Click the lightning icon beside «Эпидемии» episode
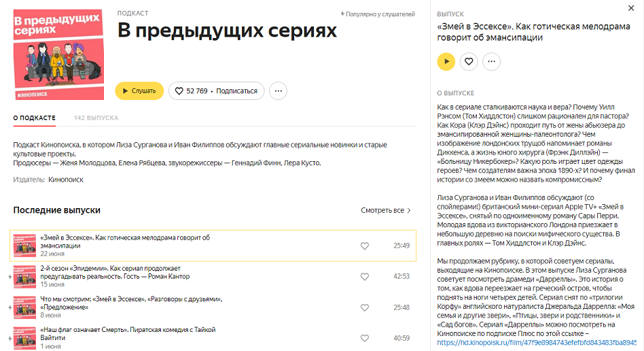This screenshot has width=644, height=351. coord(10,277)
